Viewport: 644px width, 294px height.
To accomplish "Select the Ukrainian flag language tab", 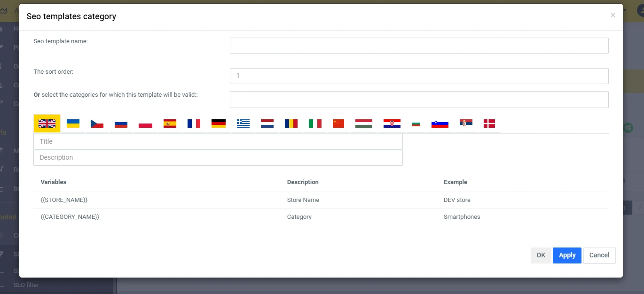I will pos(73,124).
